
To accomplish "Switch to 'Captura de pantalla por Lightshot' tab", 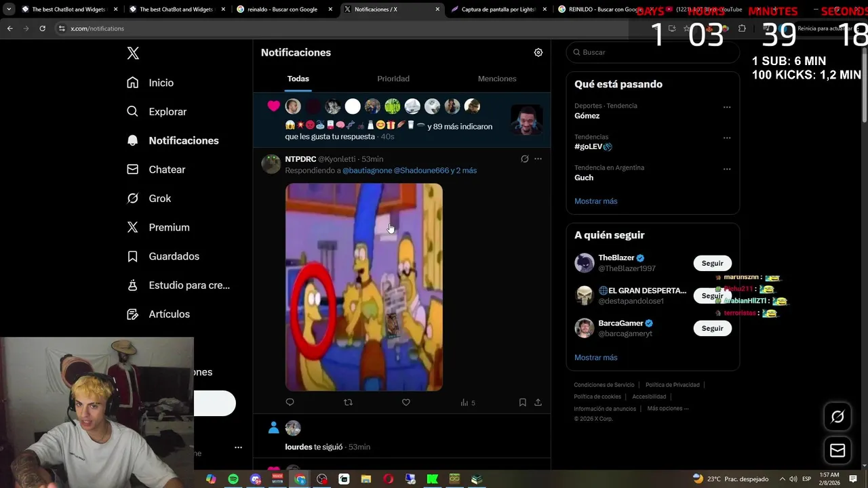I will [498, 9].
